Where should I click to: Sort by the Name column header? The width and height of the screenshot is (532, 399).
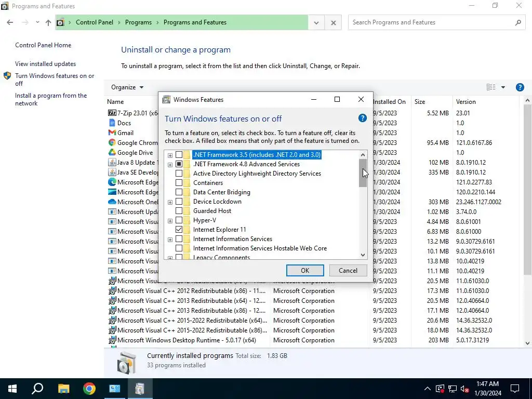pos(115,102)
